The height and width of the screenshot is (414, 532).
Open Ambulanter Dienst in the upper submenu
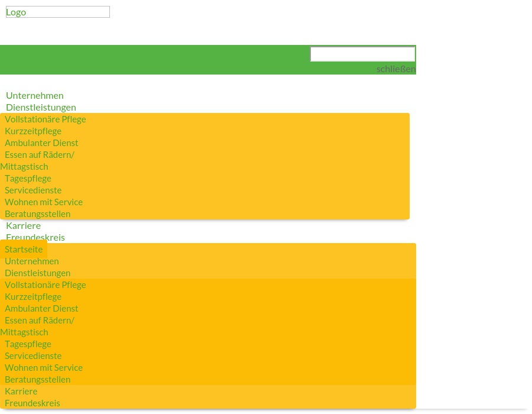tap(41, 143)
